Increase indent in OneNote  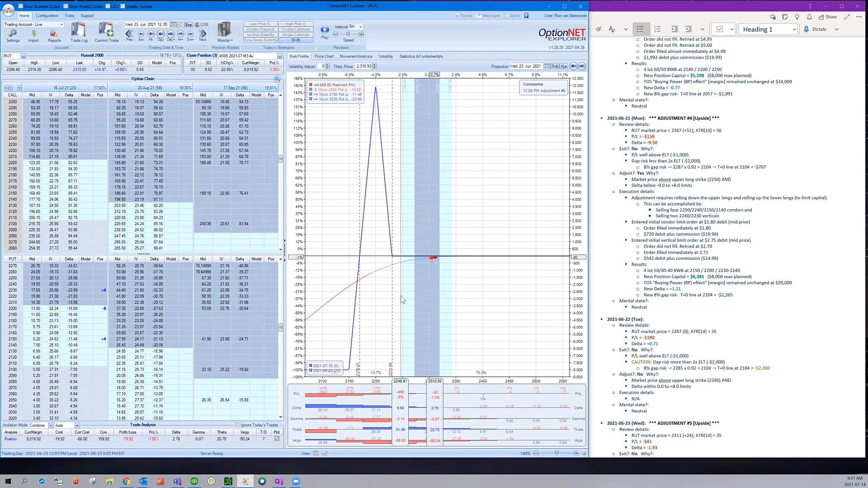point(689,29)
